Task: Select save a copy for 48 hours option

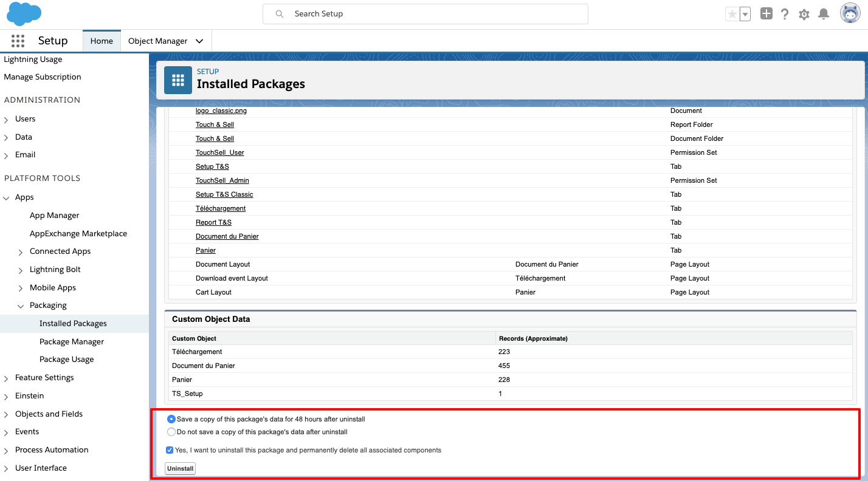Action: 171,419
